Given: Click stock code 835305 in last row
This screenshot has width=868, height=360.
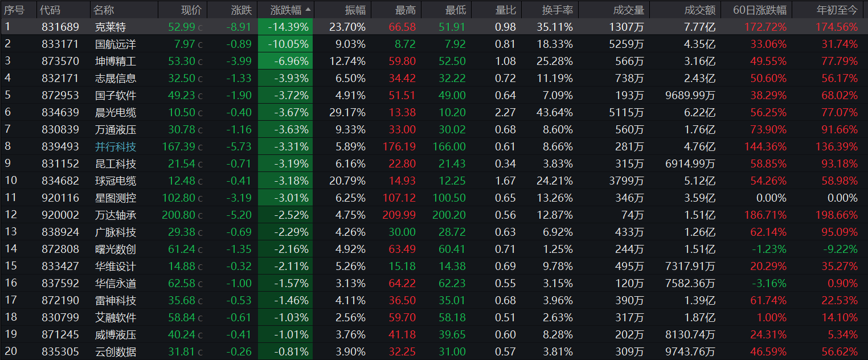Looking at the screenshot, I should pyautogui.click(x=60, y=352).
